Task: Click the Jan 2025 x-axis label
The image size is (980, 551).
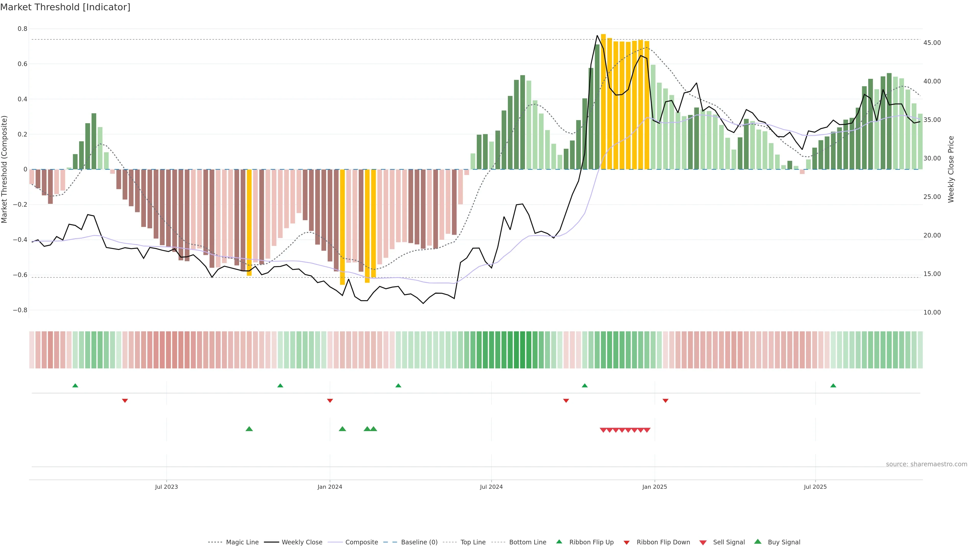Action: (x=654, y=487)
